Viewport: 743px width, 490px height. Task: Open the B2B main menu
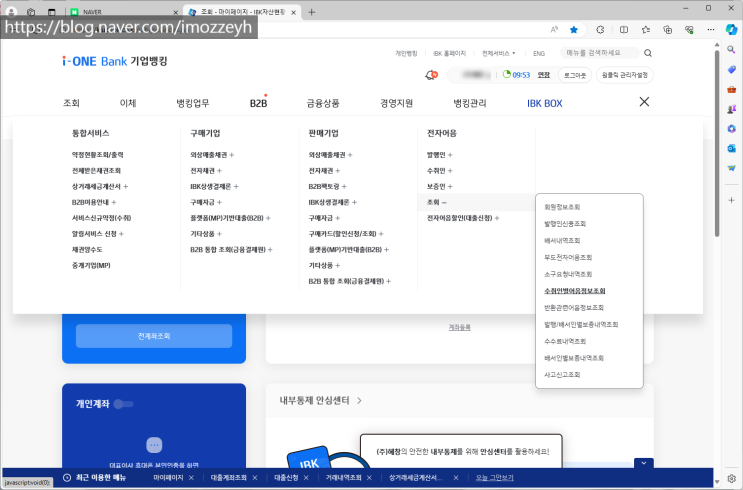coord(258,103)
